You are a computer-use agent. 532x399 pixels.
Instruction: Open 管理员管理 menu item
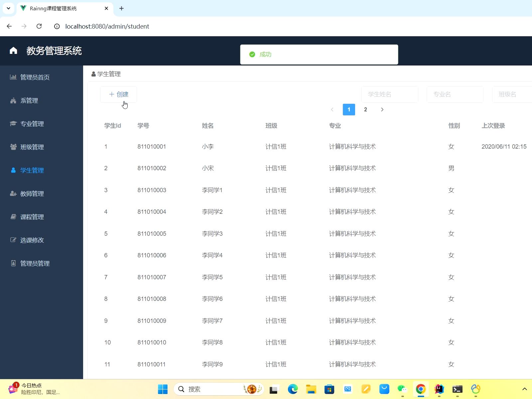coord(42,263)
